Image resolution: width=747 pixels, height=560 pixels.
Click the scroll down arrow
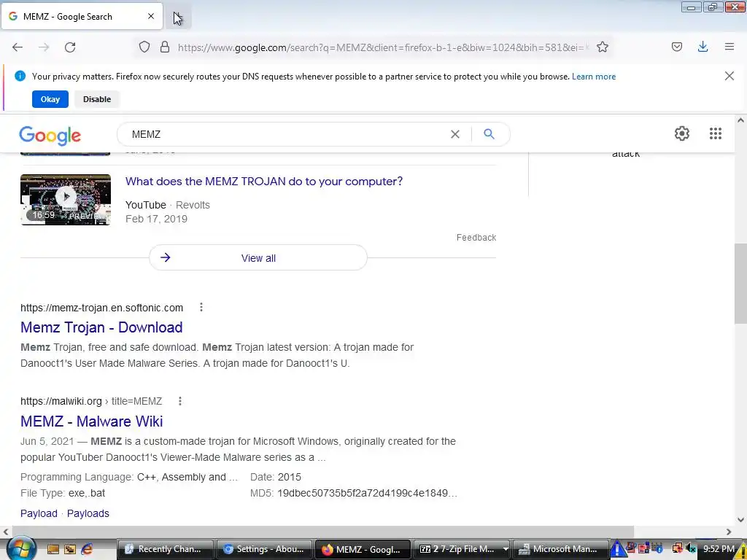coord(740,520)
